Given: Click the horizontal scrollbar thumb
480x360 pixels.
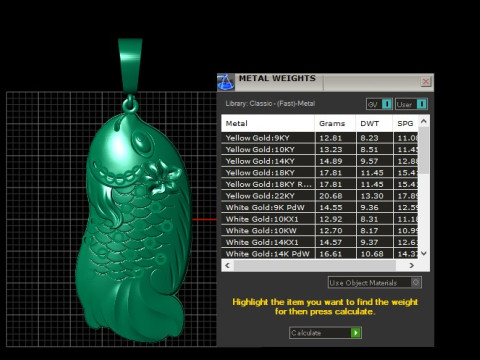Looking at the screenshot, I should coord(315,265).
